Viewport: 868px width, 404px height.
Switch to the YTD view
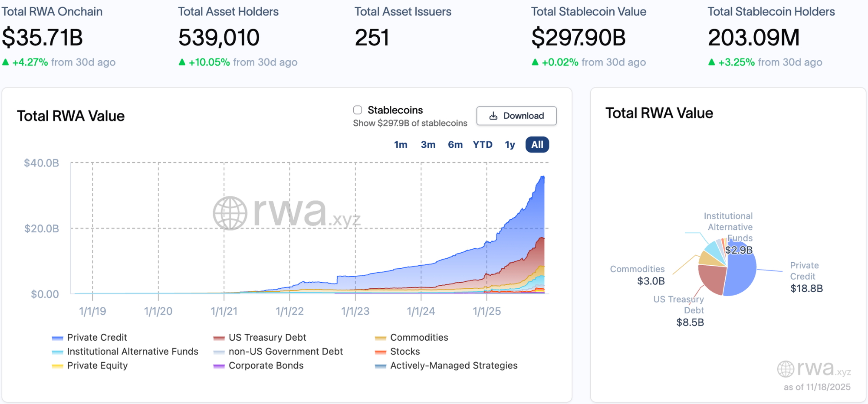(482, 145)
